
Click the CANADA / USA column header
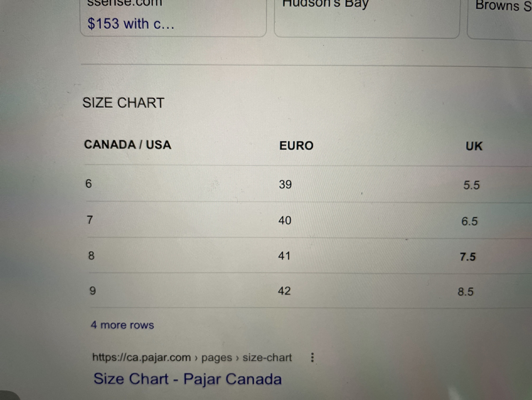127,145
